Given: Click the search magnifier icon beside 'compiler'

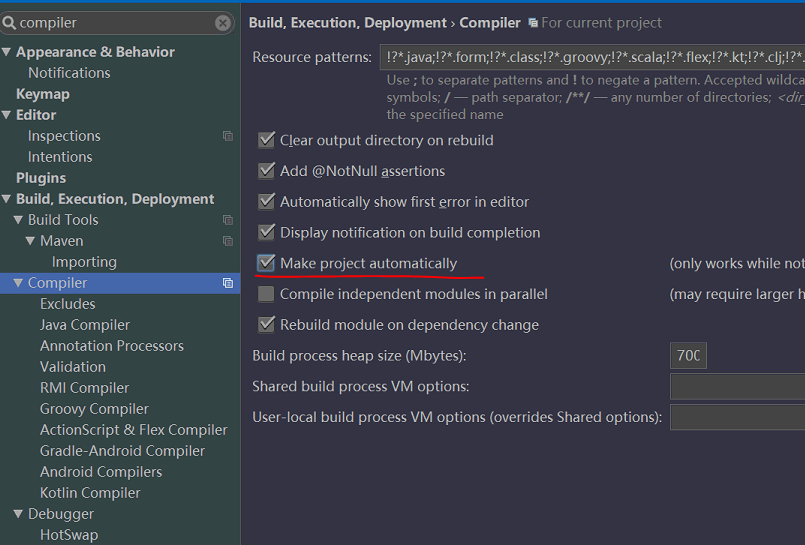Looking at the screenshot, I should point(9,23).
